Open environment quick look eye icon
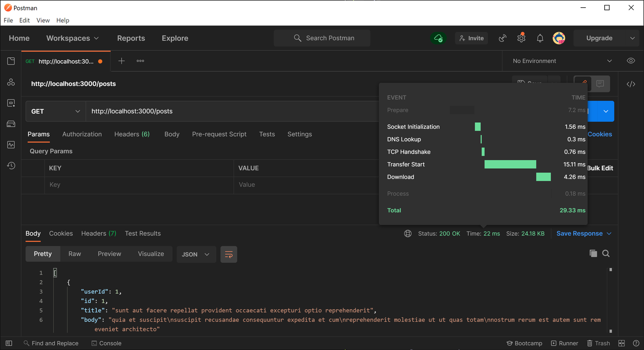 [631, 61]
